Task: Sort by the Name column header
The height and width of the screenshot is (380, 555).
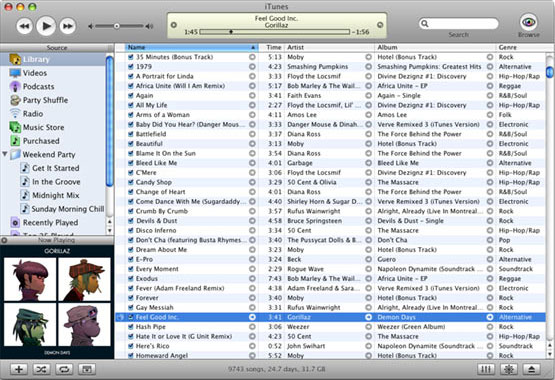Action: click(x=191, y=47)
